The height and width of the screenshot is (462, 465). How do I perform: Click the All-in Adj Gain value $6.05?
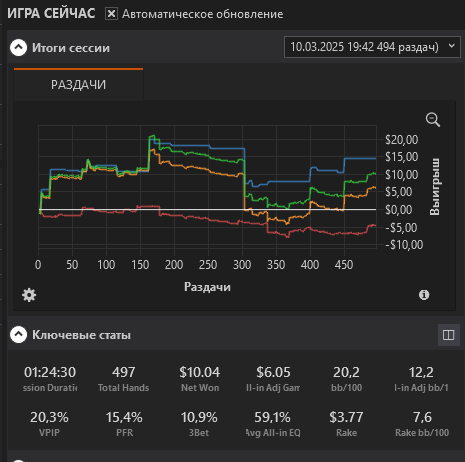(273, 372)
